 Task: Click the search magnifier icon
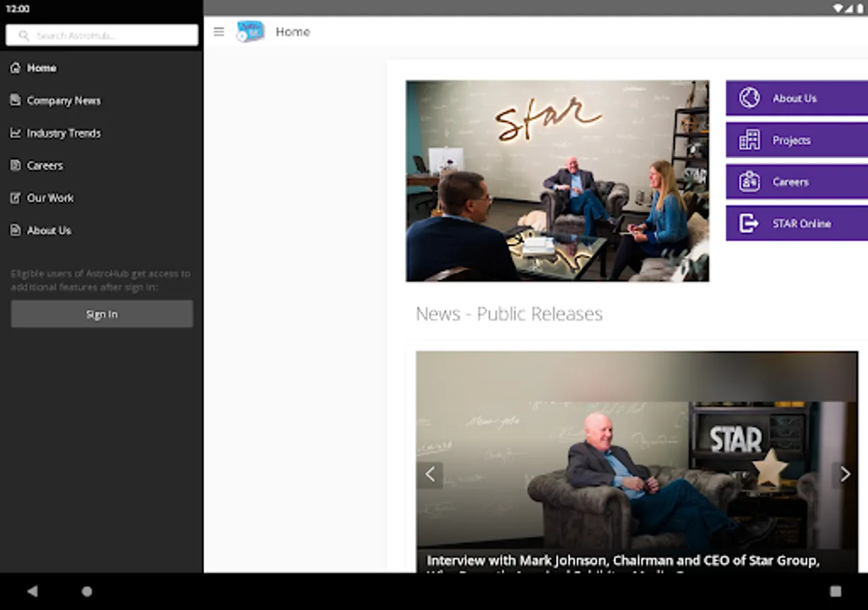point(24,35)
